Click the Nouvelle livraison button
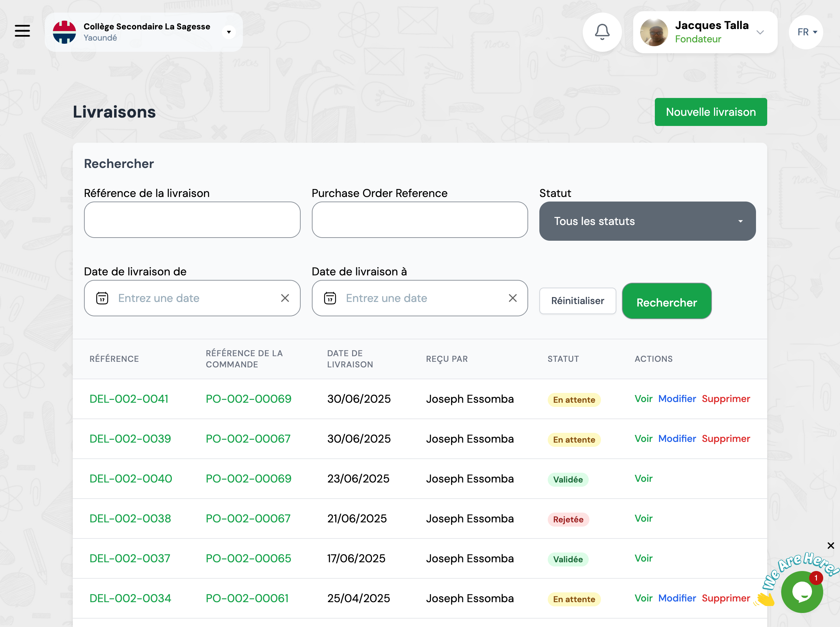The height and width of the screenshot is (627, 840). [710, 112]
